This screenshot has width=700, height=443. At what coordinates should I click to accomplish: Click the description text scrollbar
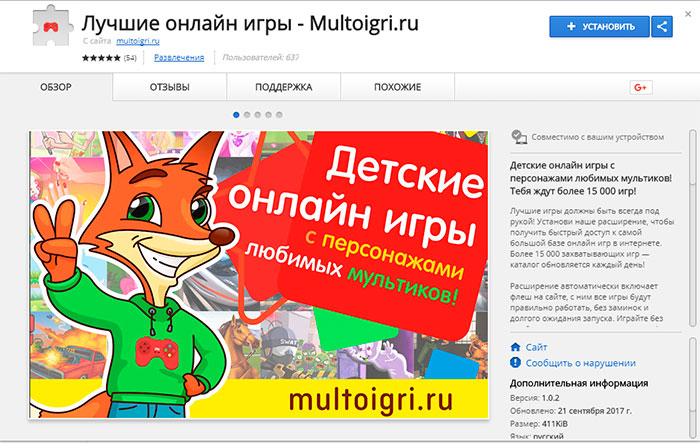tap(693, 230)
